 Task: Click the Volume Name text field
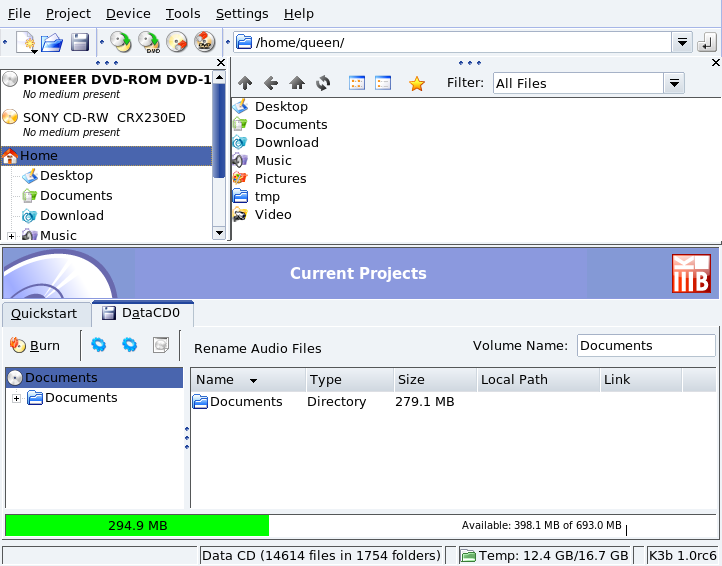[x=645, y=346]
